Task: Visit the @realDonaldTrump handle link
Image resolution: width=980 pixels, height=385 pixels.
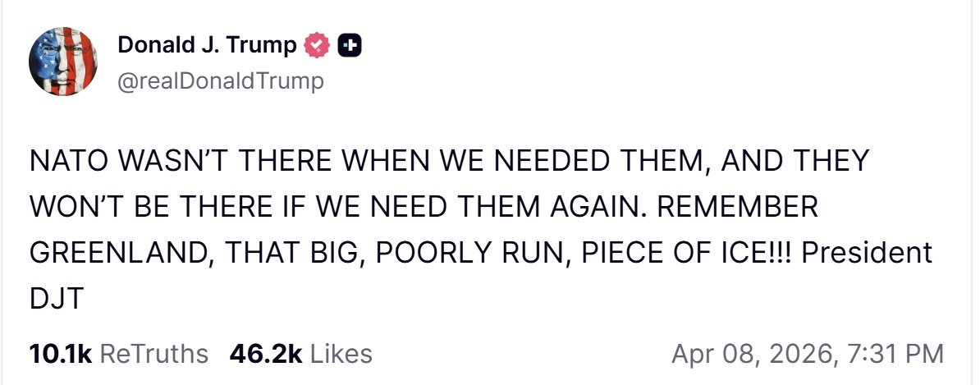Action: pyautogui.click(x=221, y=81)
